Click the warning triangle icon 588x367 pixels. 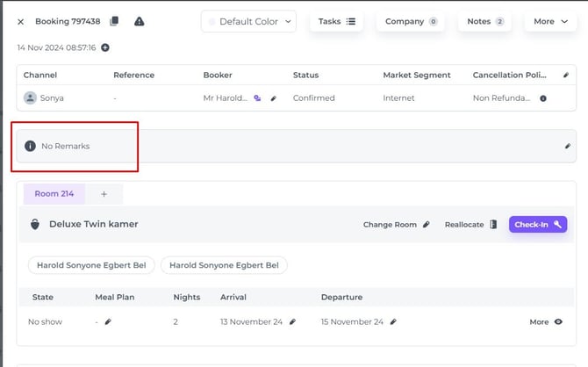coord(140,21)
